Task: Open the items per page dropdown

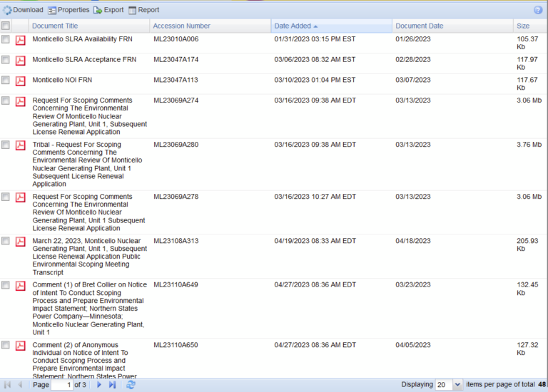Action: 457,385
